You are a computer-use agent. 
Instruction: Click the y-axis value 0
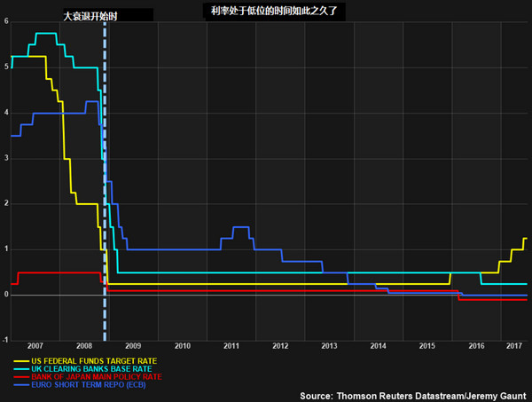click(6, 295)
